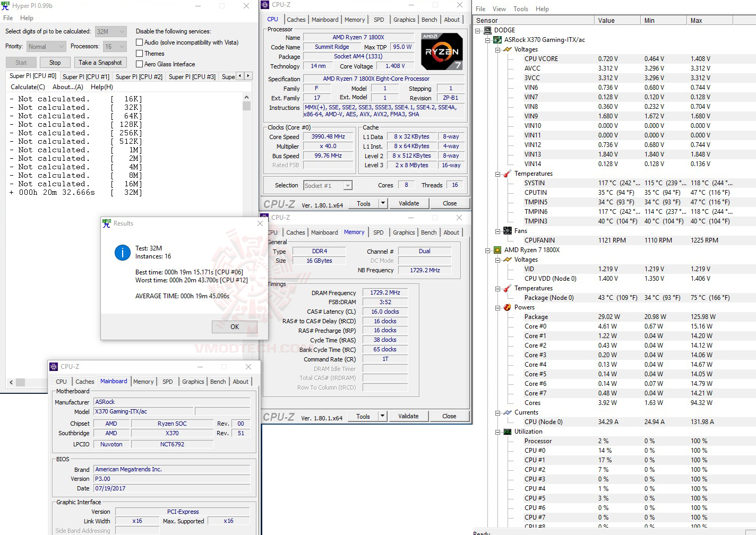Open the pi digits dropdown showing 32M

110,31
